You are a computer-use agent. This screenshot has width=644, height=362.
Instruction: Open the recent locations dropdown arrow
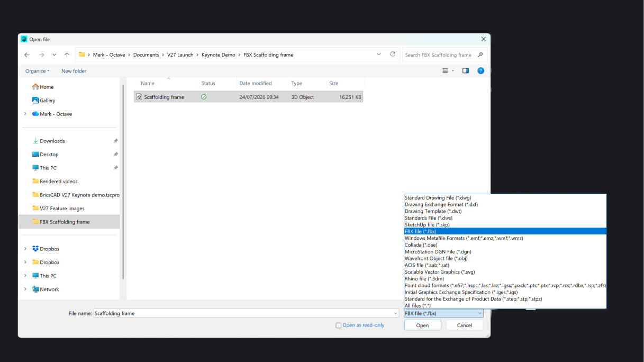click(54, 55)
